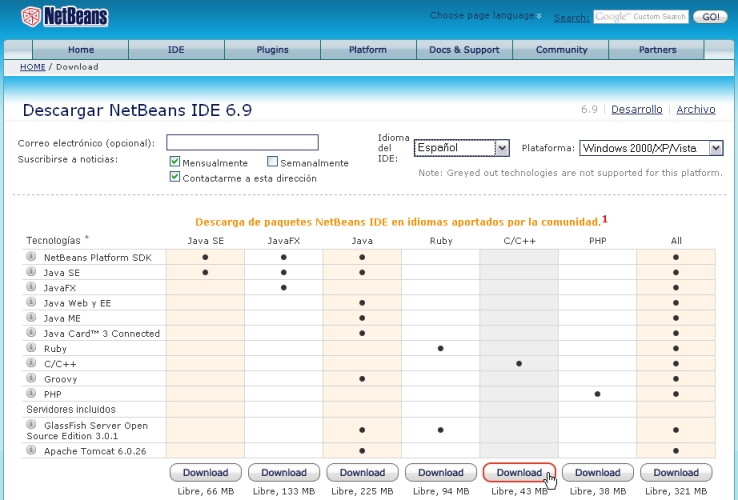Image resolution: width=738 pixels, height=500 pixels.
Task: Download the Ruby bundle (94 MB)
Action: click(441, 472)
